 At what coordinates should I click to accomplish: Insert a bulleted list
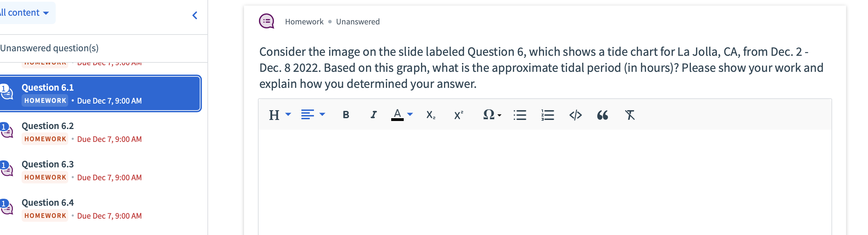[520, 115]
